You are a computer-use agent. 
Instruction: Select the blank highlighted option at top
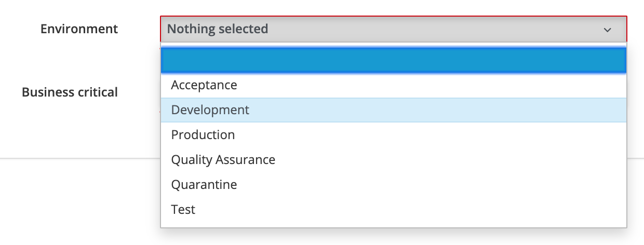click(x=394, y=60)
